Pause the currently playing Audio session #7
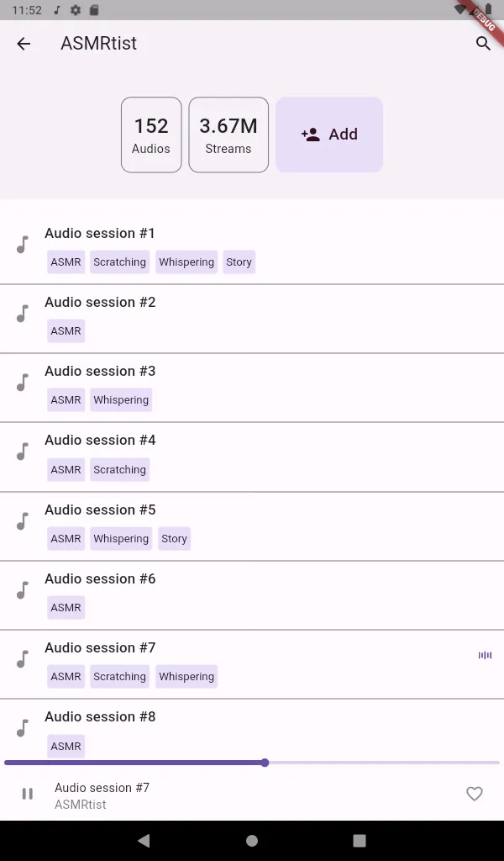This screenshot has height=861, width=504. point(27,794)
